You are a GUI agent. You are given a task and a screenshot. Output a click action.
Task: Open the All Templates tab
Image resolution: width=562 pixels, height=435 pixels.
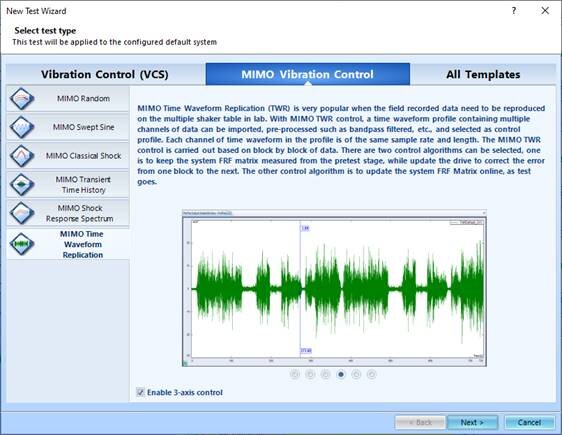tap(483, 74)
